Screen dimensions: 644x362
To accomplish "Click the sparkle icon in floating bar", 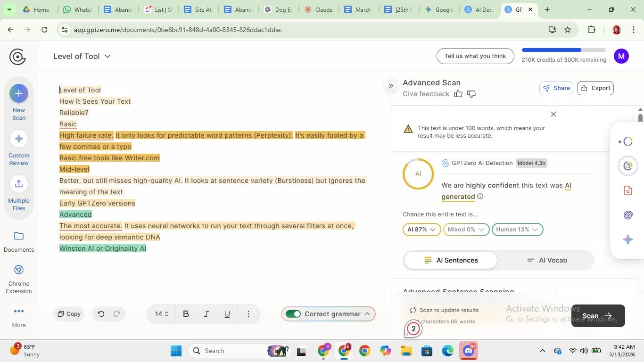I will click(x=627, y=239).
